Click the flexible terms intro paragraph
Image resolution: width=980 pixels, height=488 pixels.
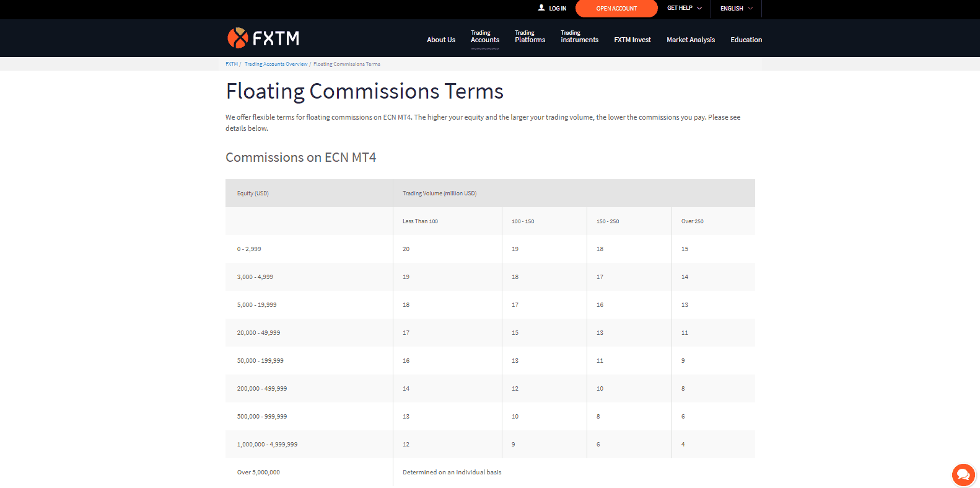coord(483,123)
